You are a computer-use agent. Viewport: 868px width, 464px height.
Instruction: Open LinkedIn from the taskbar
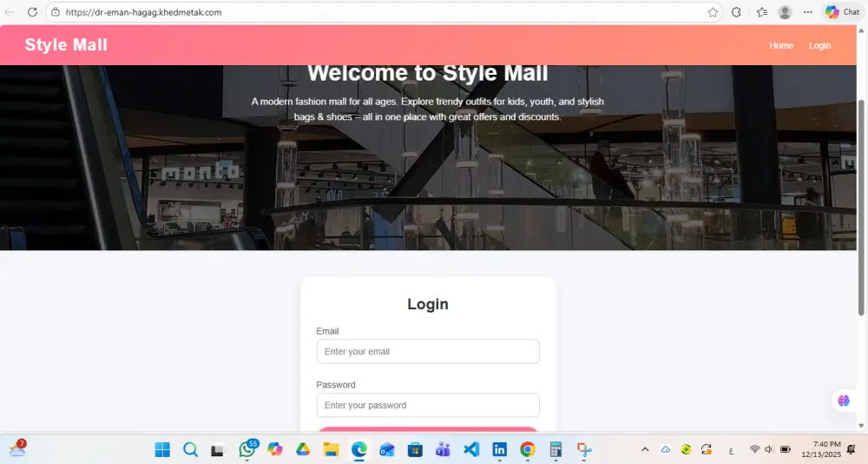coord(499,449)
